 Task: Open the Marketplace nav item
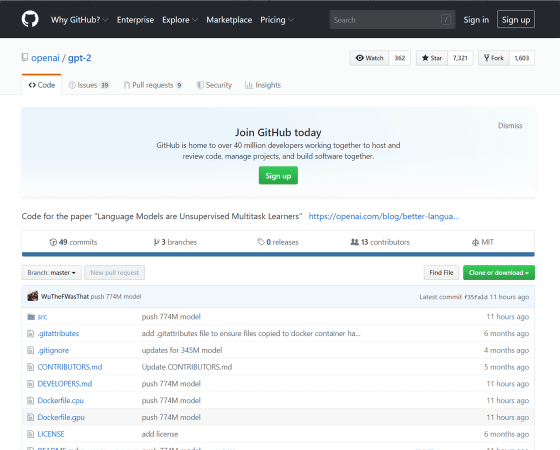click(x=229, y=20)
